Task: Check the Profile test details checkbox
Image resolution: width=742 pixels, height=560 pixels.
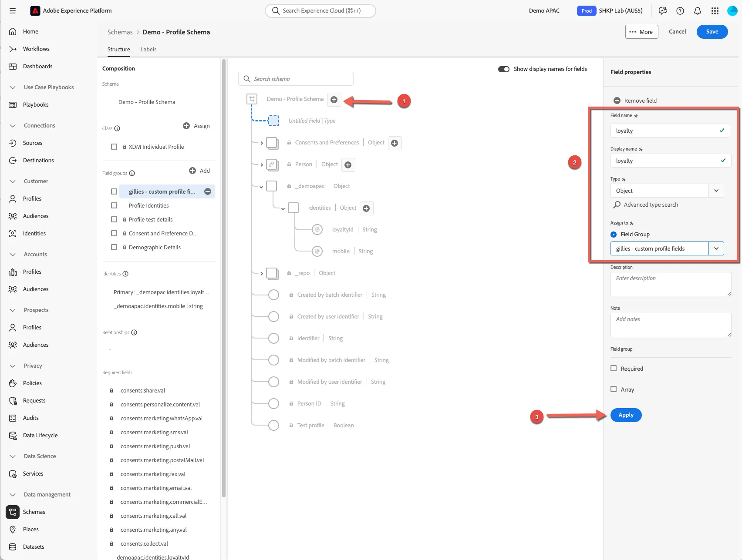Action: click(x=114, y=219)
